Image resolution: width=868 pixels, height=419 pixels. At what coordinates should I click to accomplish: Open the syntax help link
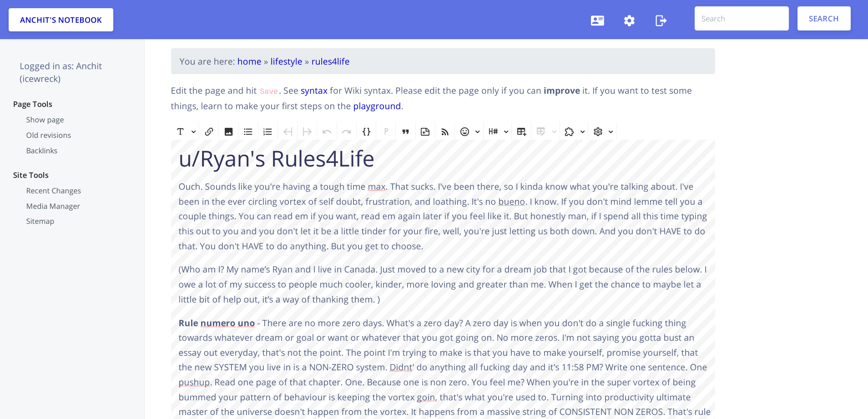click(x=314, y=91)
